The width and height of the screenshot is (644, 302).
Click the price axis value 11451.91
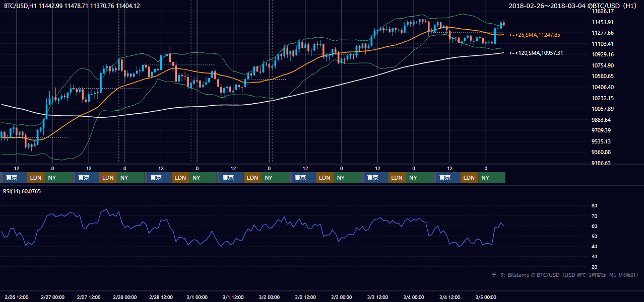(x=603, y=22)
